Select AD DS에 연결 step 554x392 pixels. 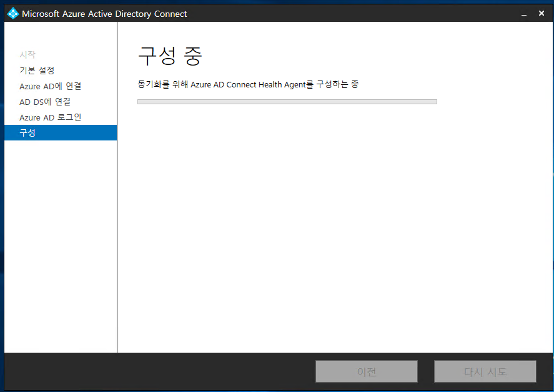(45, 102)
